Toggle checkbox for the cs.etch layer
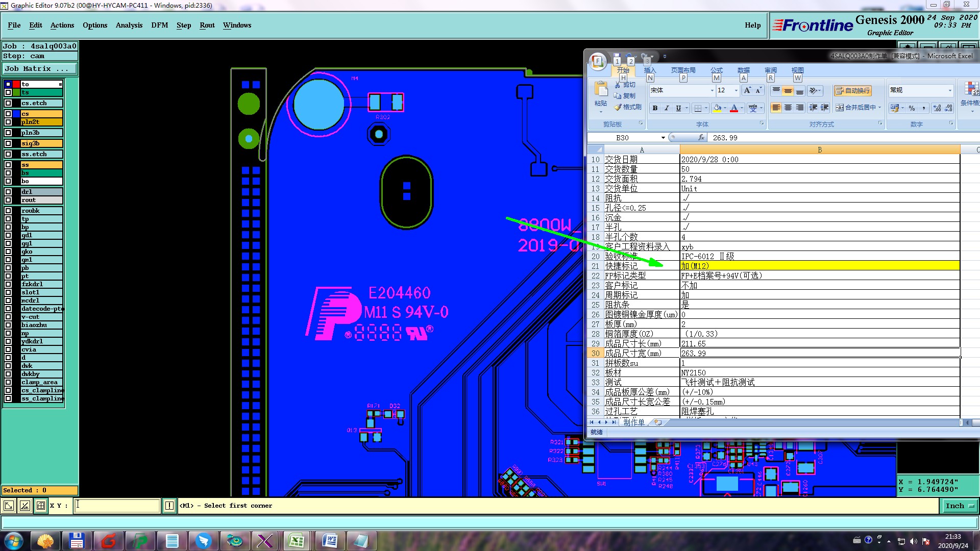Screen dimensions: 980x551 click(x=8, y=103)
